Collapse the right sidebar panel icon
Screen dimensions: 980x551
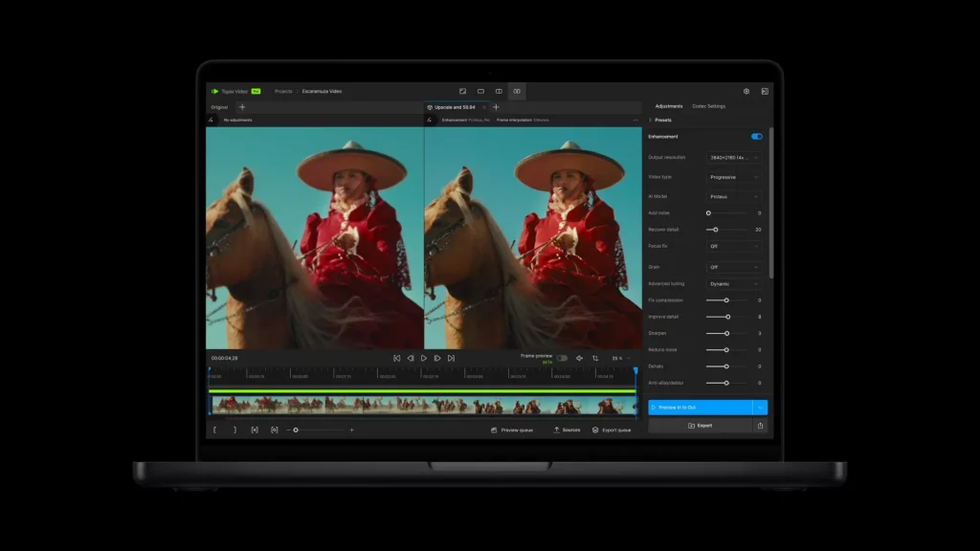click(765, 92)
